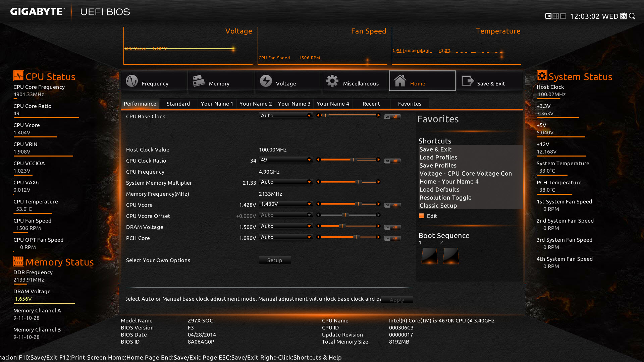Open the Save & Exit section
Screen dimensions: 644x362
490,81
